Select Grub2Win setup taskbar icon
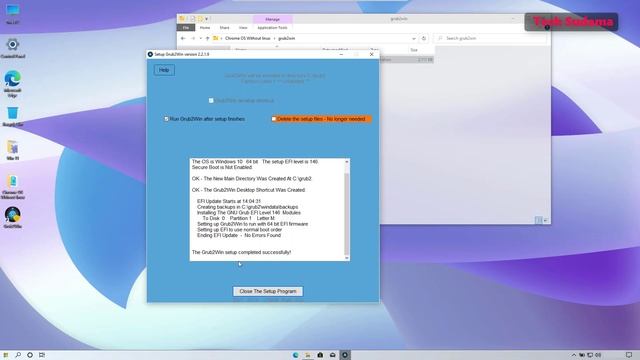Screen dimensions: 640x360 point(345,355)
